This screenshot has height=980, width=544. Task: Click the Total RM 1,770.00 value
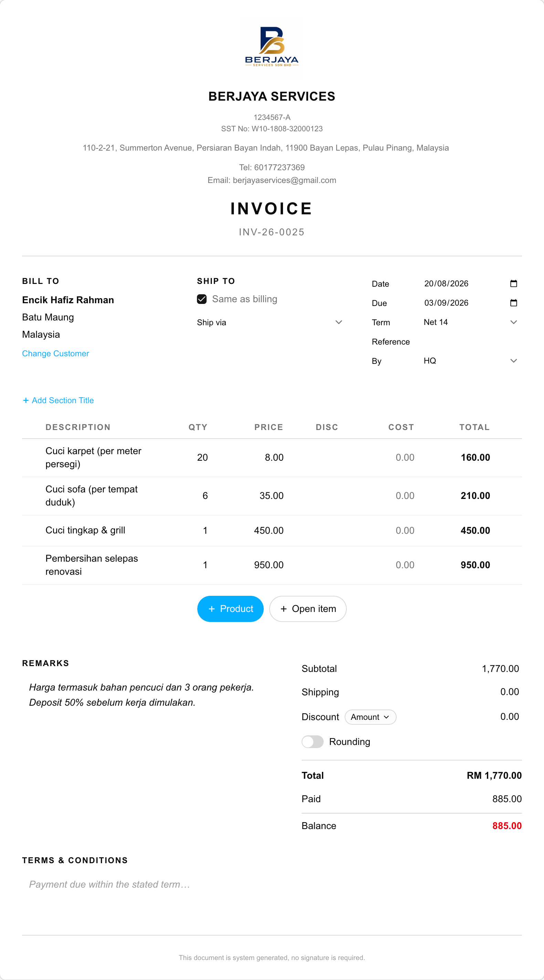[494, 775]
